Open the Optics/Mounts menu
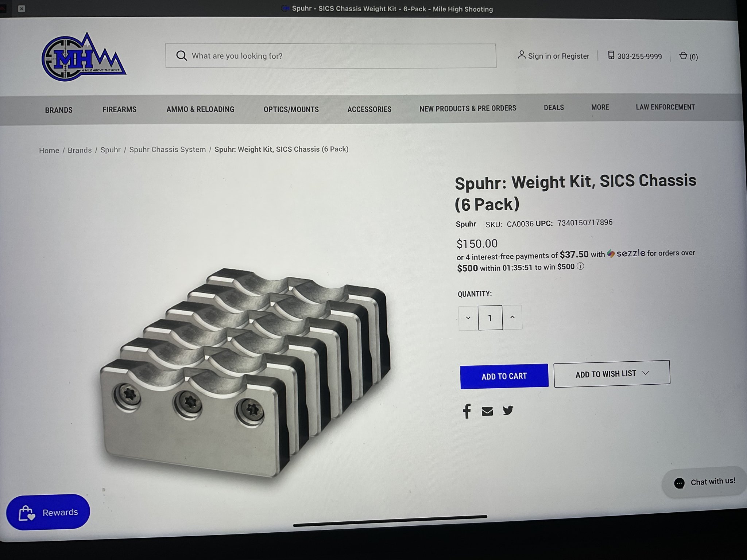This screenshot has height=560, width=747. coord(291,109)
